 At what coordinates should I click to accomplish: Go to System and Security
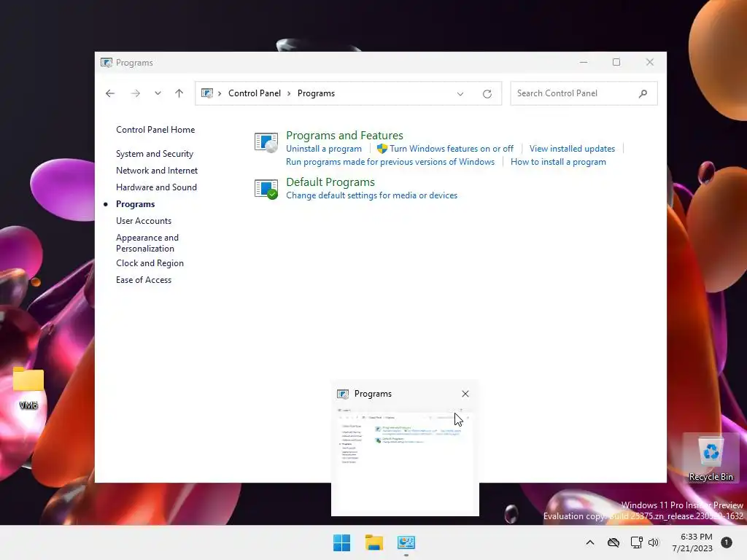click(155, 154)
